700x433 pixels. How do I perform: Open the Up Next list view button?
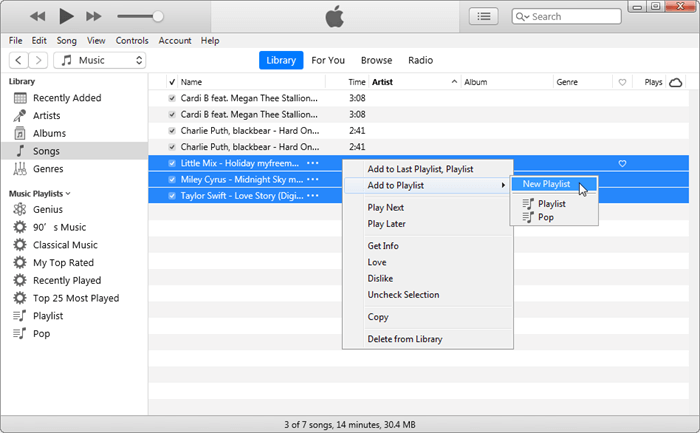pos(483,17)
